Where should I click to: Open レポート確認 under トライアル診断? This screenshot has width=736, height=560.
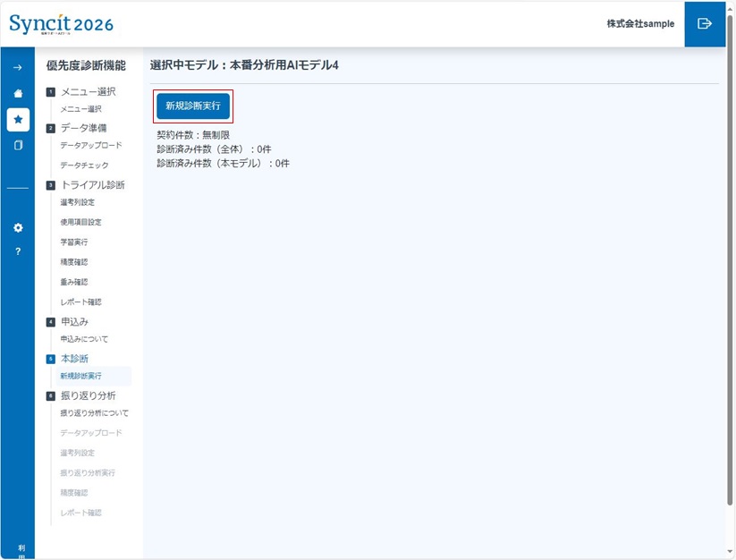click(82, 301)
